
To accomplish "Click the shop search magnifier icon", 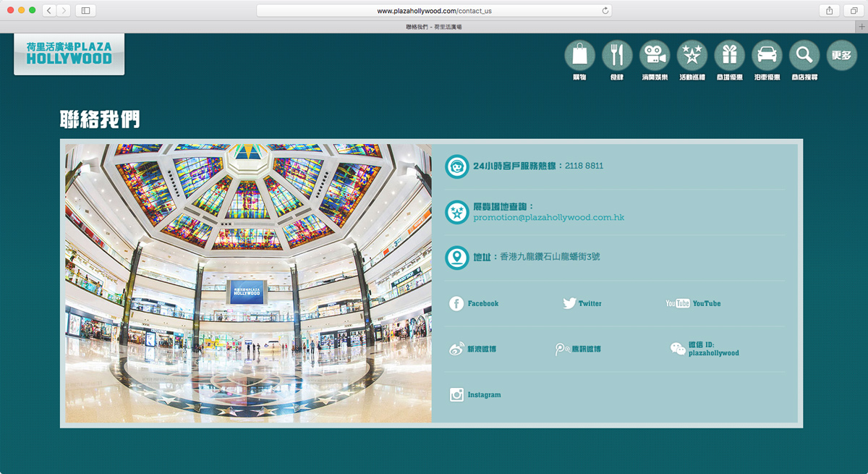I will [804, 56].
